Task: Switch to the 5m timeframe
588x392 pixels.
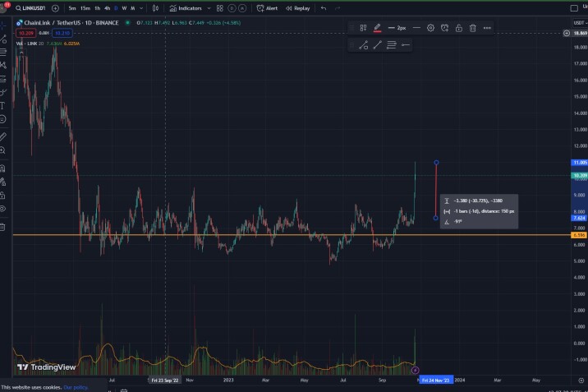Action: (72, 8)
